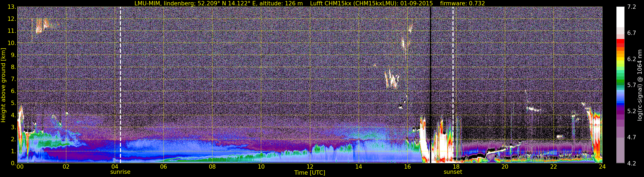This screenshot has width=644, height=177.
Task: Click the colorbar tick value 4.2
Action: pyautogui.click(x=632, y=163)
